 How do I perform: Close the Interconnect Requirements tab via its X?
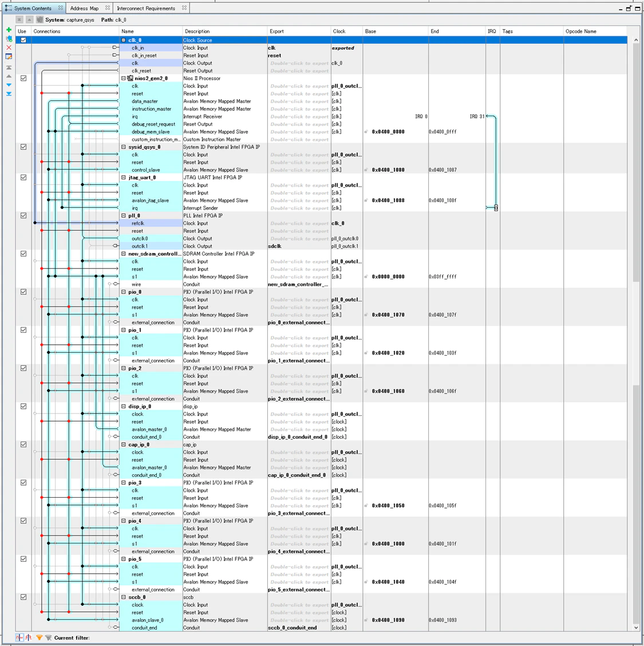tap(184, 8)
